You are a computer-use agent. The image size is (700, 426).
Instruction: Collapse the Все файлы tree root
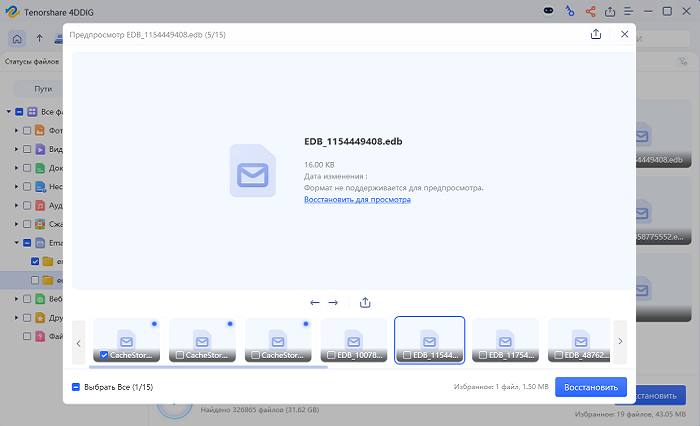pos(8,112)
